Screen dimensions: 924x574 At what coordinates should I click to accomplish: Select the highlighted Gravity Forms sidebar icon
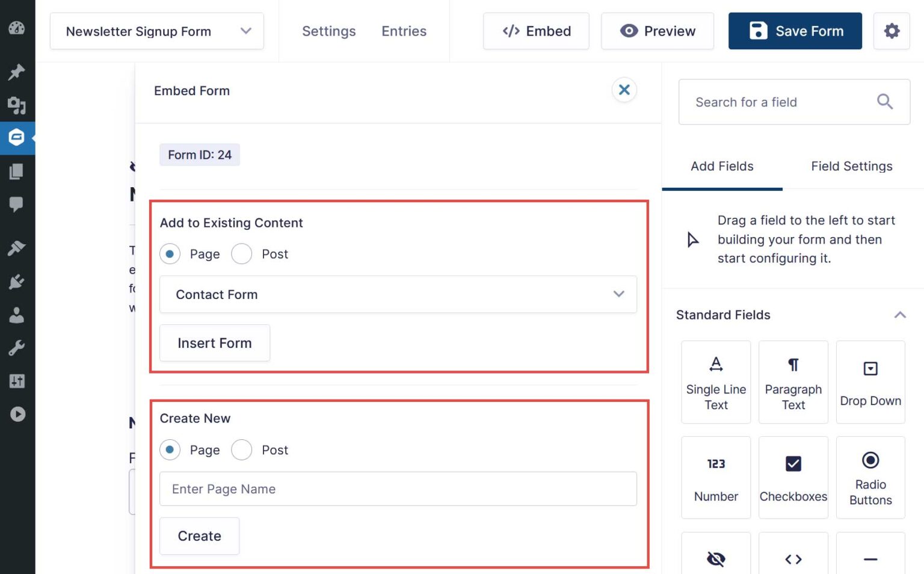(x=17, y=138)
